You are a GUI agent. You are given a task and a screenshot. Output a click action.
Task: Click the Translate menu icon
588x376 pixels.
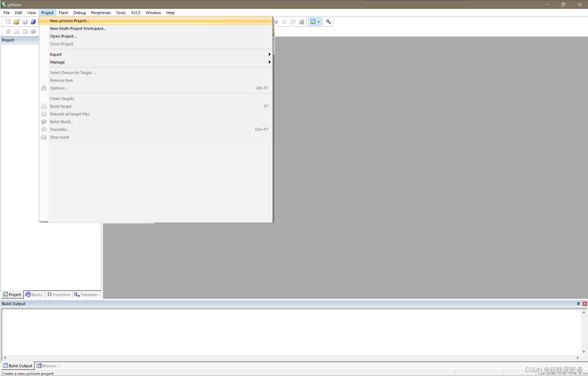pyautogui.click(x=44, y=129)
